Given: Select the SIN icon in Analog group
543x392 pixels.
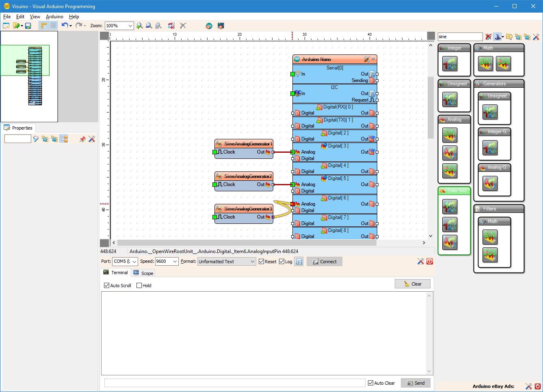Looking at the screenshot, I should coord(450,135).
